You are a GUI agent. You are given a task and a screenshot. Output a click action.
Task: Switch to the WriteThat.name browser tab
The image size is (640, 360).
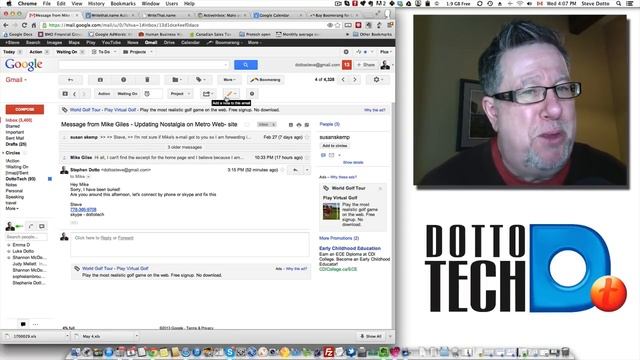[x=165, y=15]
